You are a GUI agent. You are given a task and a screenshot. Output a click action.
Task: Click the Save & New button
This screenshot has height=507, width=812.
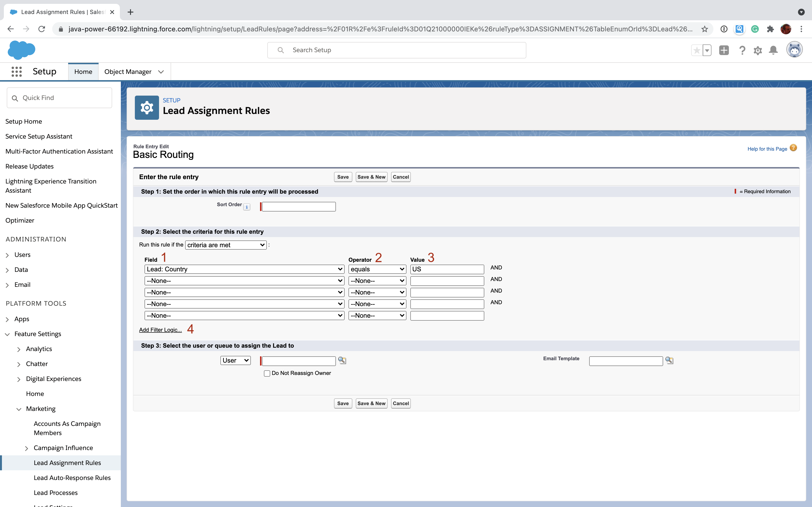pyautogui.click(x=371, y=176)
